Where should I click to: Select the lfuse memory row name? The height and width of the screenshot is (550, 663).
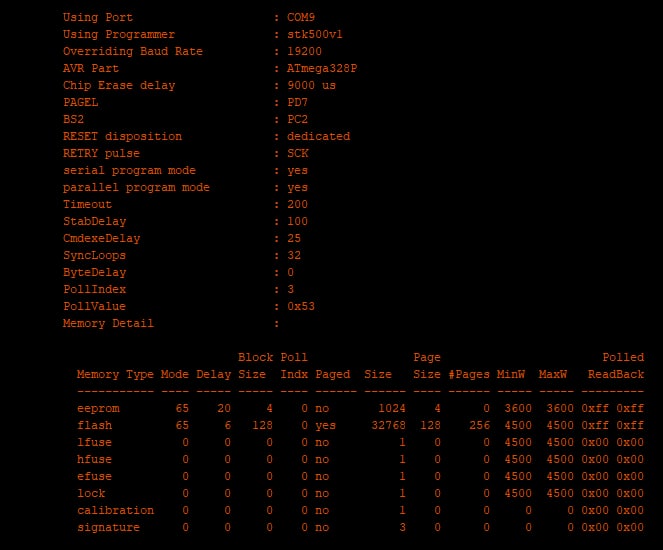click(94, 443)
